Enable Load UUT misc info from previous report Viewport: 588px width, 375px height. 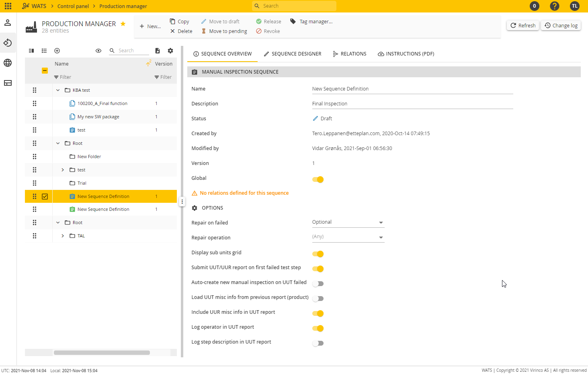[318, 299]
